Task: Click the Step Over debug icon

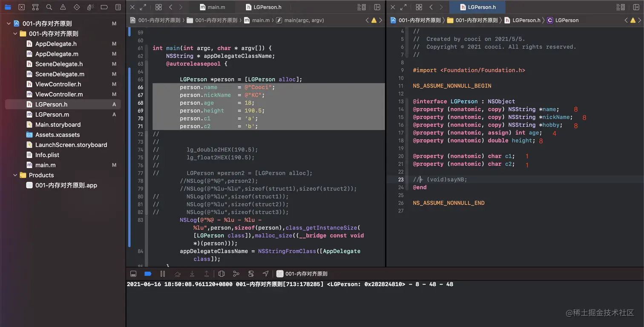Action: [178, 274]
